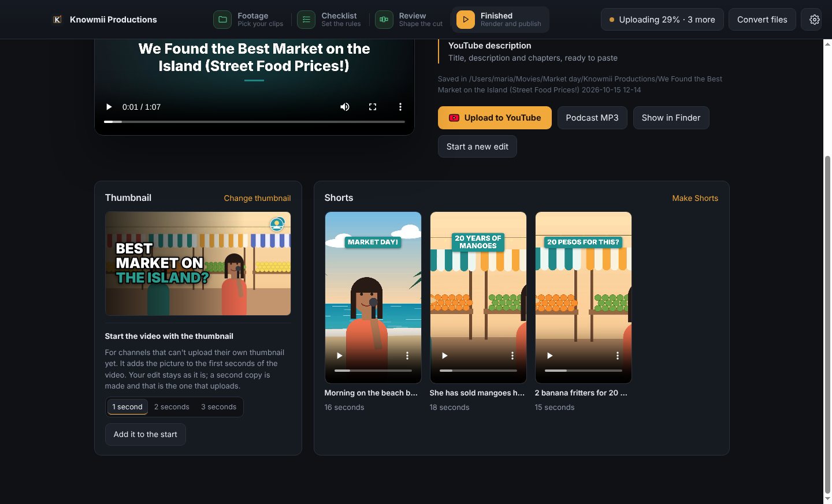Play the Morning on the beach short

(339, 356)
